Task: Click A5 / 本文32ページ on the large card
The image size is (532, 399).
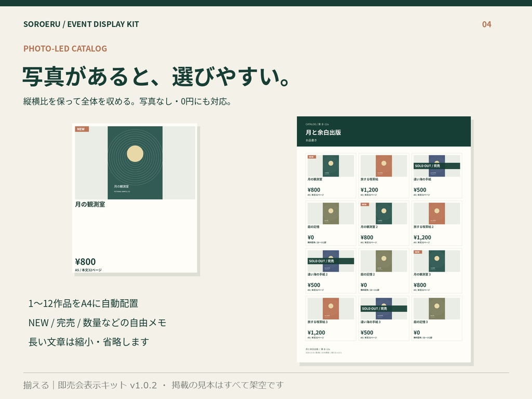Action: 88,270
